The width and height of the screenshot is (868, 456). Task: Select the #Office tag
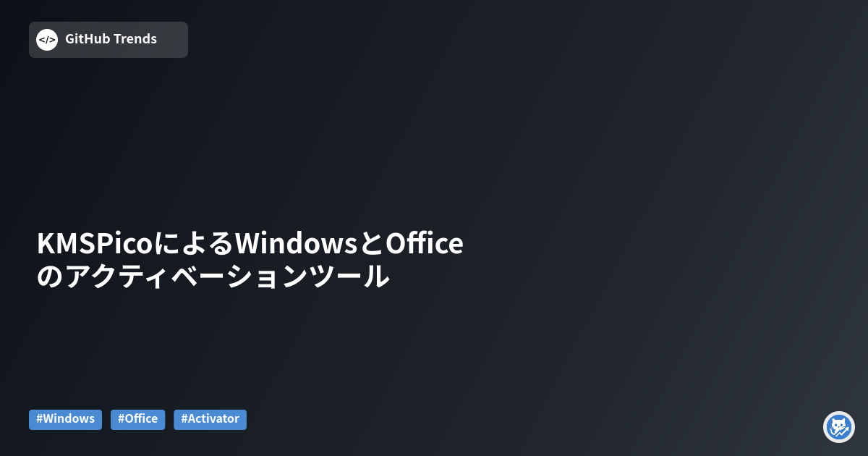tap(137, 419)
